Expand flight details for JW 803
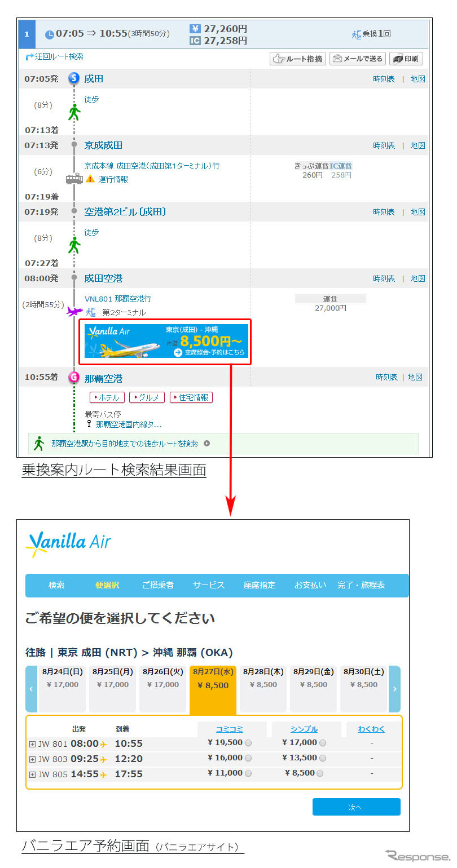457x868 pixels. click(32, 759)
